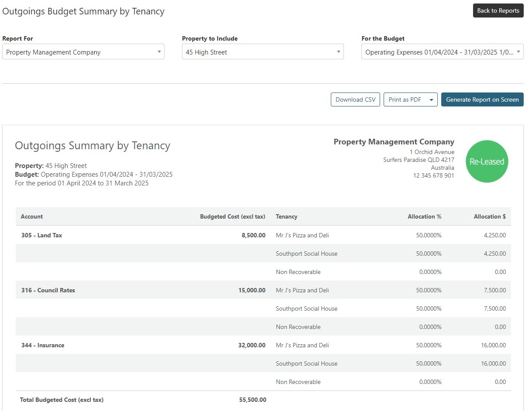Viewport: 532px width, 411px height.
Task: Select the 316 - Council Rates account
Action: (x=48, y=290)
